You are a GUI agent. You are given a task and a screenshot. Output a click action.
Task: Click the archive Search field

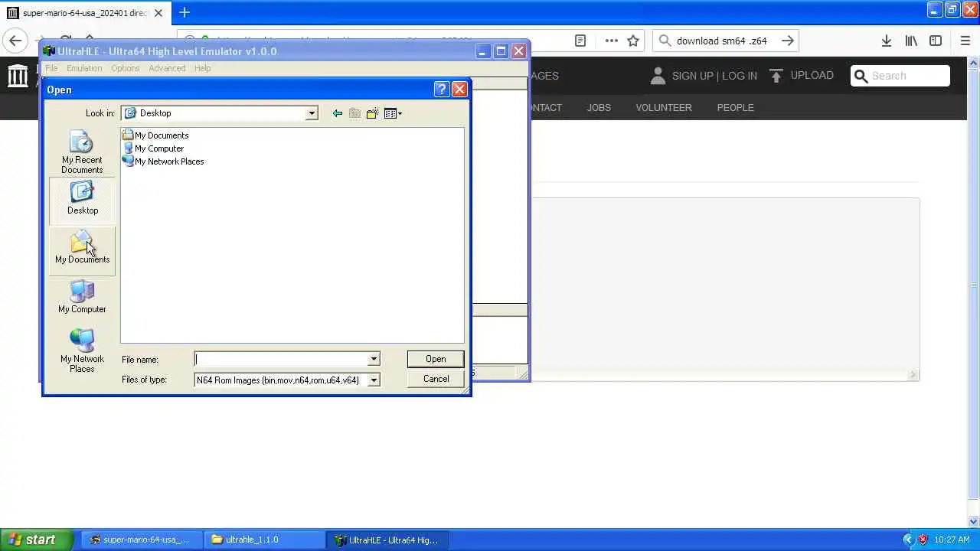pyautogui.click(x=900, y=76)
